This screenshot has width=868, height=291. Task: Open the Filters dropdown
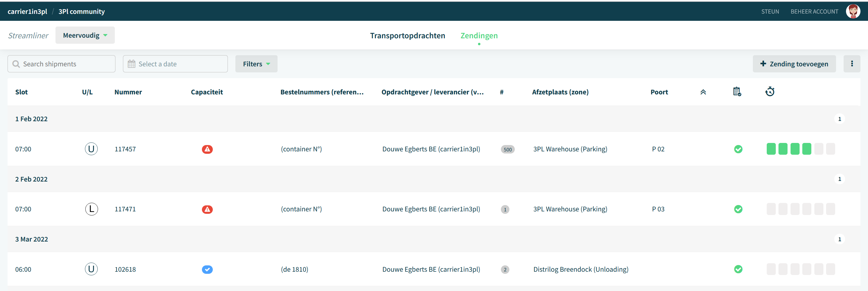click(256, 64)
